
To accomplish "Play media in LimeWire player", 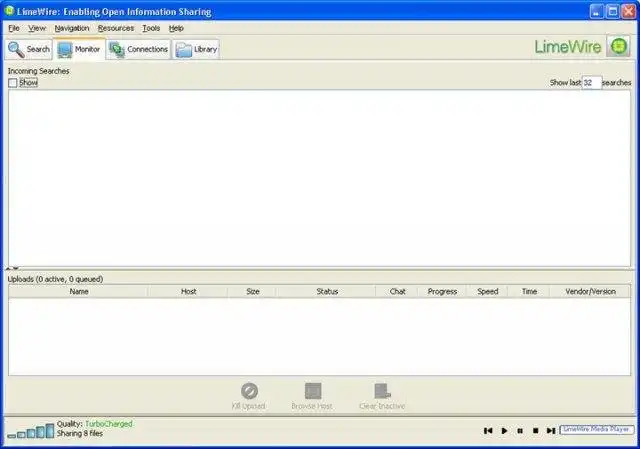I will pos(504,431).
